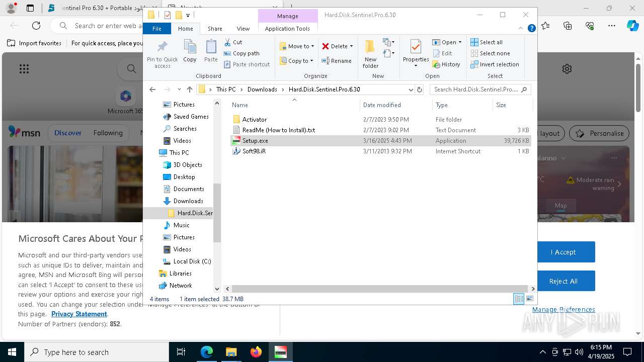Go back in File Explorer
The image size is (644, 362).
point(152,89)
